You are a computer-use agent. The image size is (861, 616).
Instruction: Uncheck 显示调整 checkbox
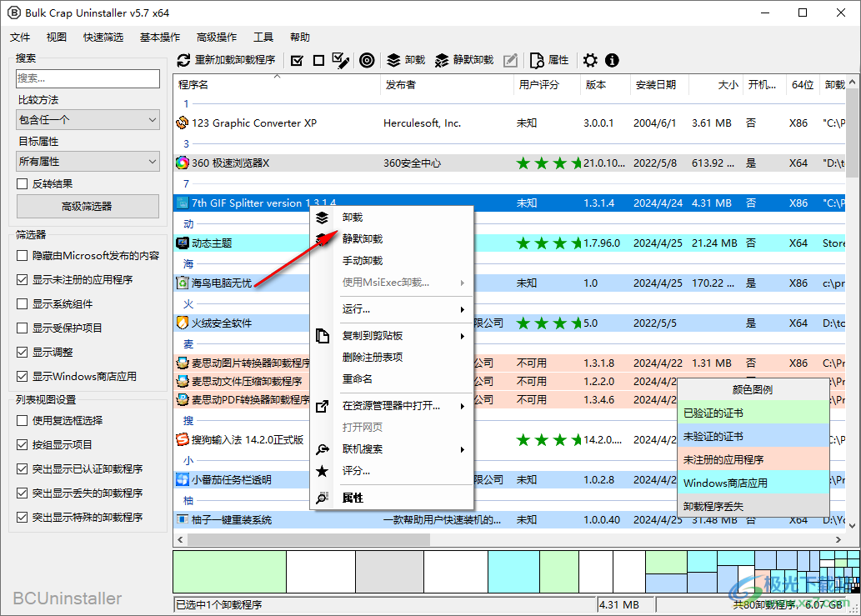(x=22, y=352)
